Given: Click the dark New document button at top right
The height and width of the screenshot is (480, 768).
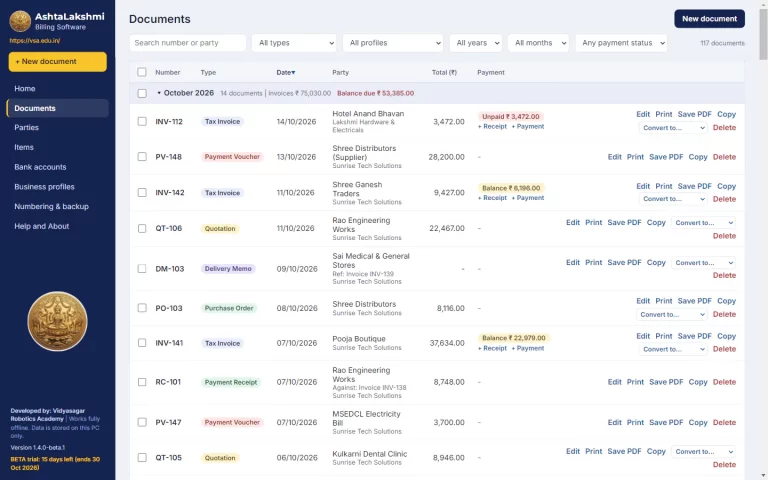Looking at the screenshot, I should [x=709, y=19].
